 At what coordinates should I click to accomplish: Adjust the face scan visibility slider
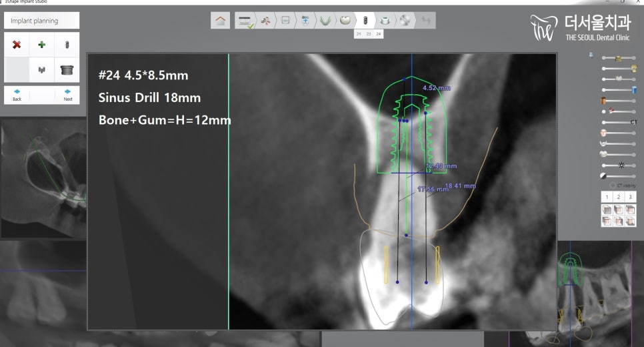pos(618,133)
